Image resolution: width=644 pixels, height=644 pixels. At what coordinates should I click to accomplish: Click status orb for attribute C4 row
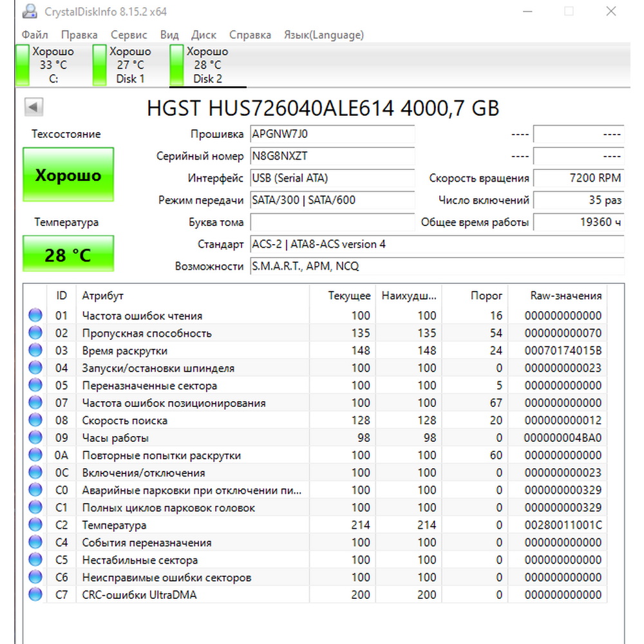35,542
